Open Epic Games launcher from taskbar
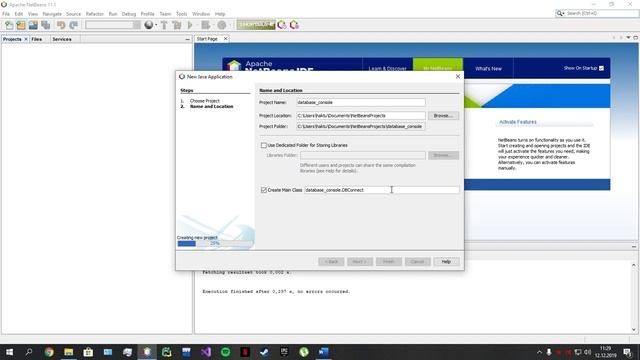The width and height of the screenshot is (640, 360). pyautogui.click(x=284, y=352)
